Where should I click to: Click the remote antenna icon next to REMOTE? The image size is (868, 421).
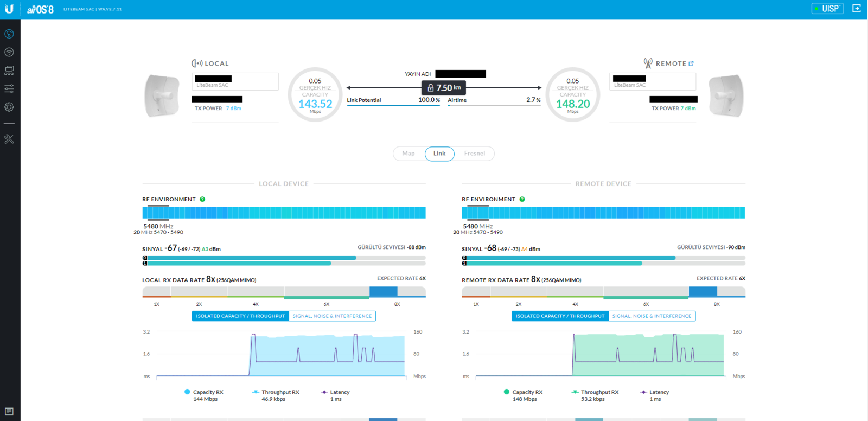pyautogui.click(x=648, y=63)
